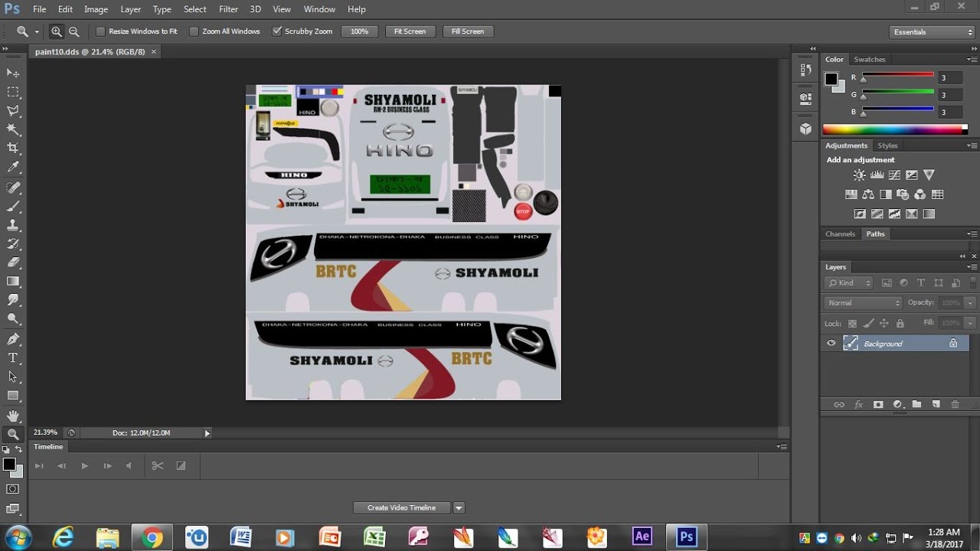The width and height of the screenshot is (980, 551).
Task: Toggle Quick Mask mode
Action: click(x=13, y=488)
